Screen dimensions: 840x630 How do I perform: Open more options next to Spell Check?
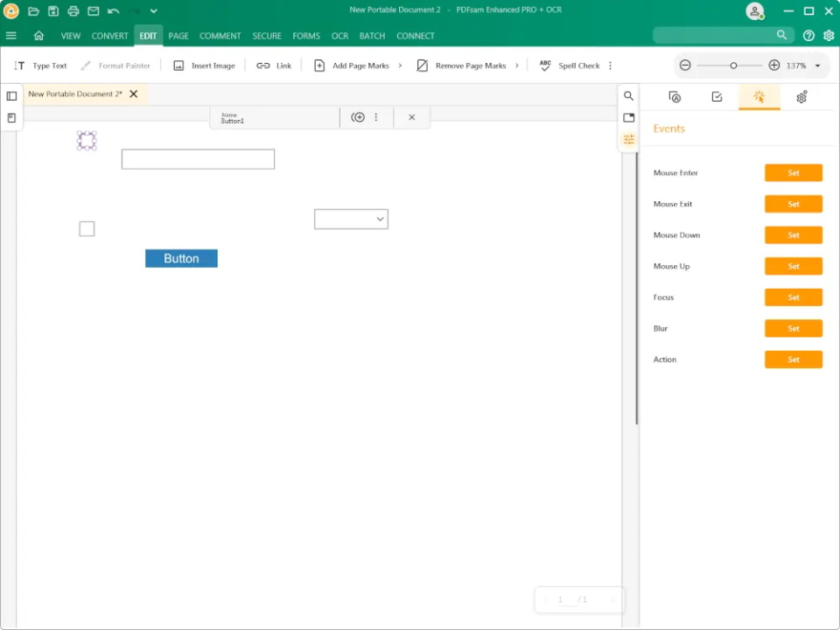[610, 66]
